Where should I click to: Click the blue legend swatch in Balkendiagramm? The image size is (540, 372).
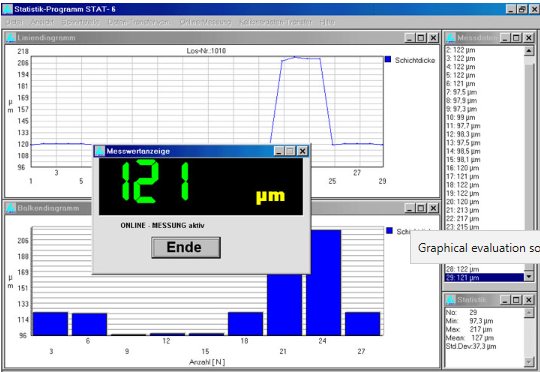click(390, 230)
